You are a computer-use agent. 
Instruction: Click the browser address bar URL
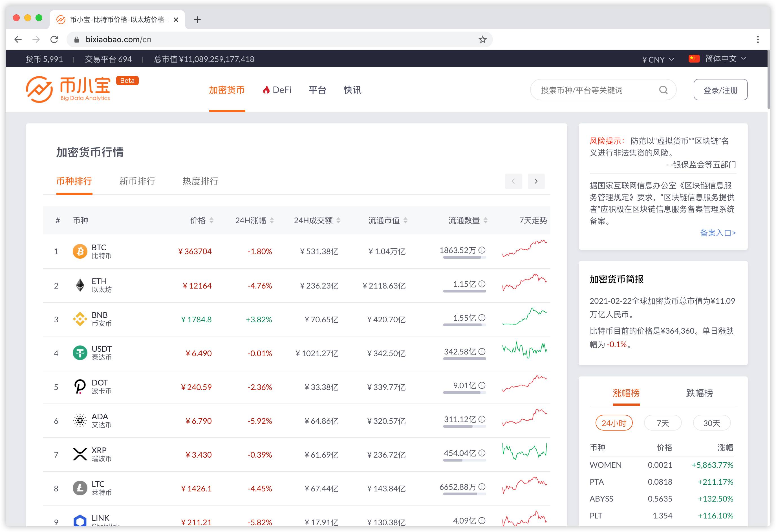tap(118, 39)
